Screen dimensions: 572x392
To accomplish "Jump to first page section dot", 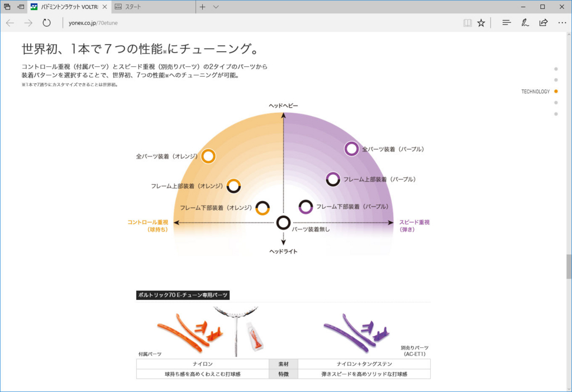I will pos(556,69).
